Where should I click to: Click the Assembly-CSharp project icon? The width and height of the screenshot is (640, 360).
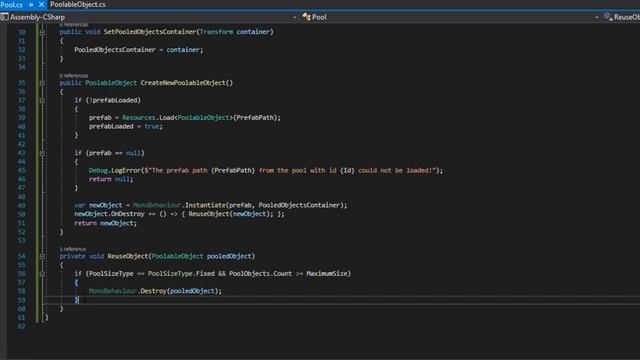pos(4,17)
